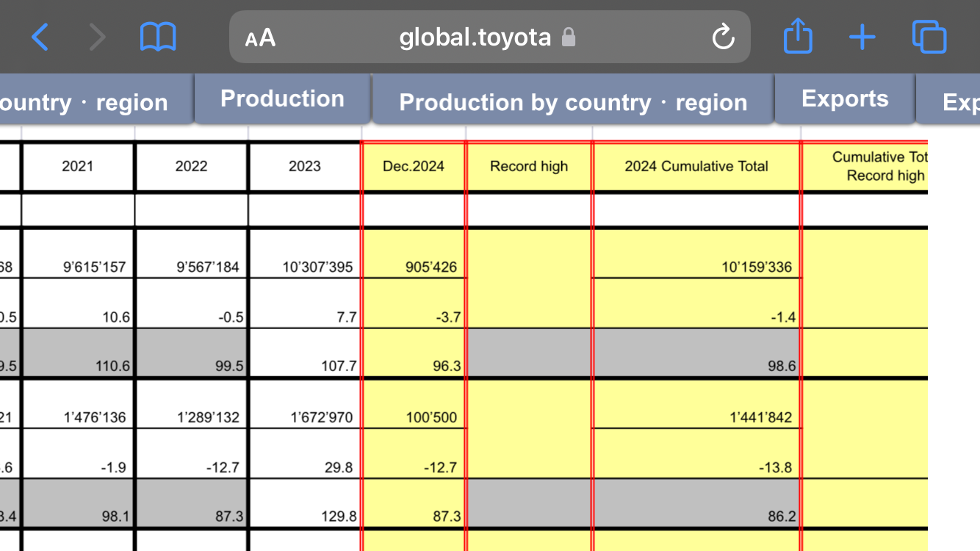Click the -1.9 cell in the 2021 column
The width and height of the screenshot is (980, 551).
(77, 454)
